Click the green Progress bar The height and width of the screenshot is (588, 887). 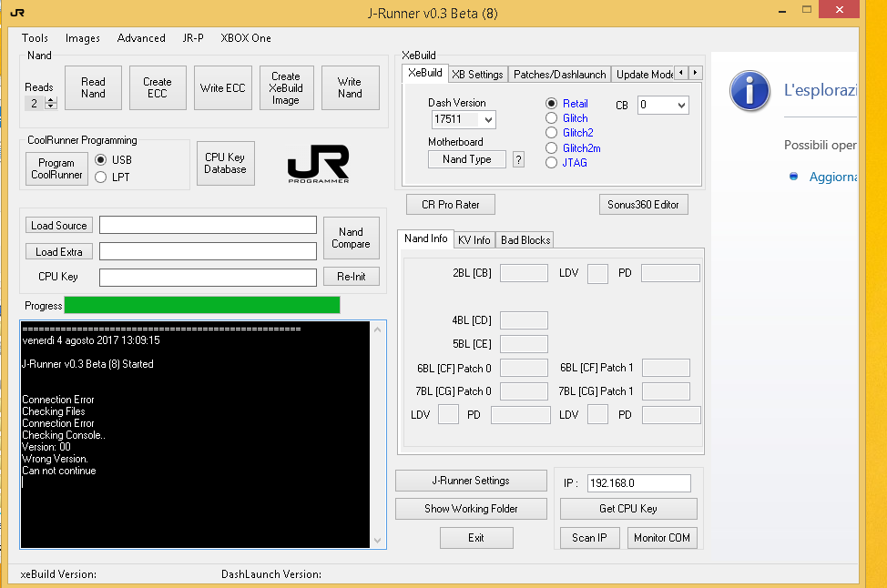pos(202,305)
